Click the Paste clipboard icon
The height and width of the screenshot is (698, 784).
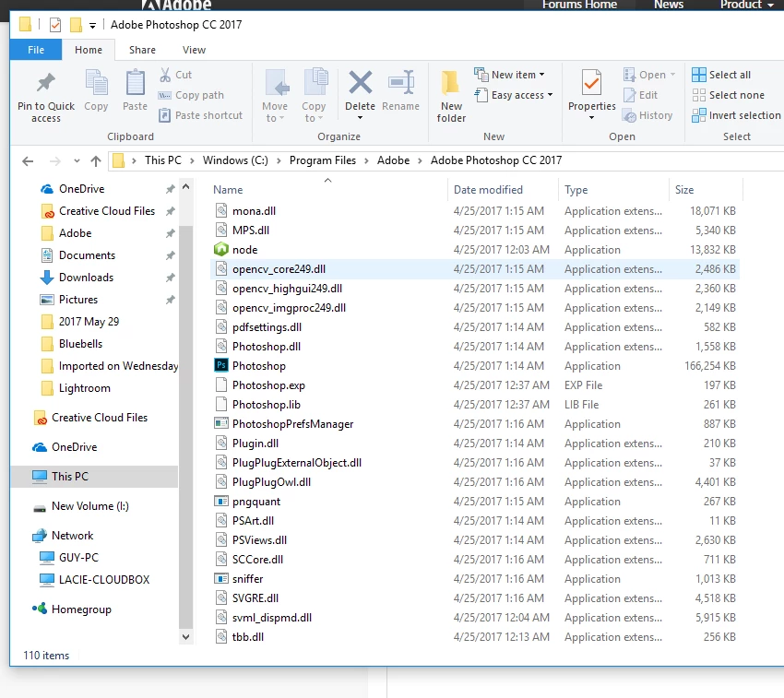click(135, 82)
